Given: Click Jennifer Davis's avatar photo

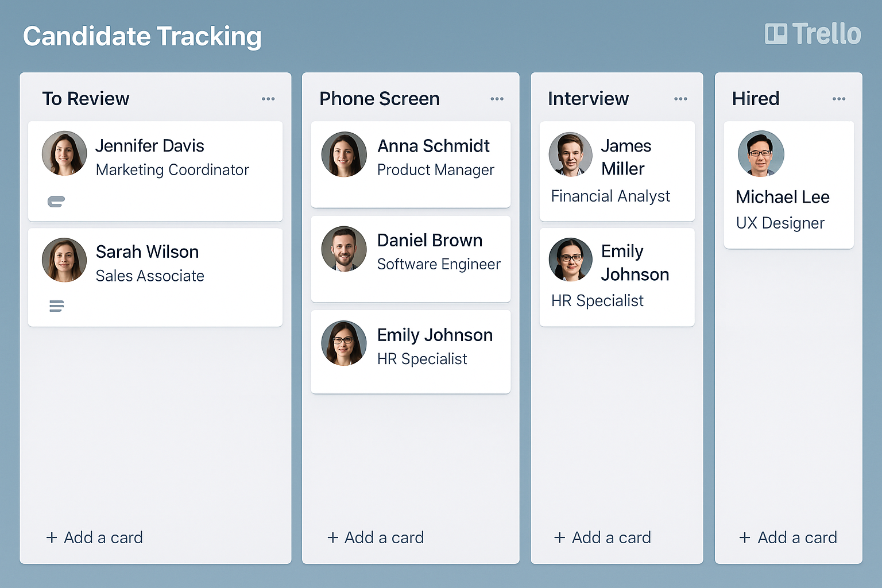Looking at the screenshot, I should (64, 153).
